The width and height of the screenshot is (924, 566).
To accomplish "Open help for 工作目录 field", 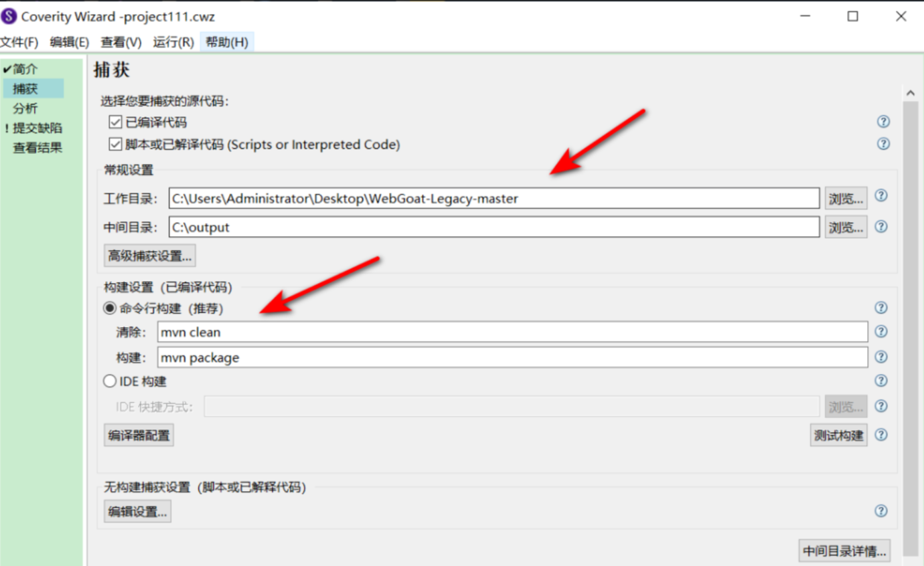I will pyautogui.click(x=881, y=196).
